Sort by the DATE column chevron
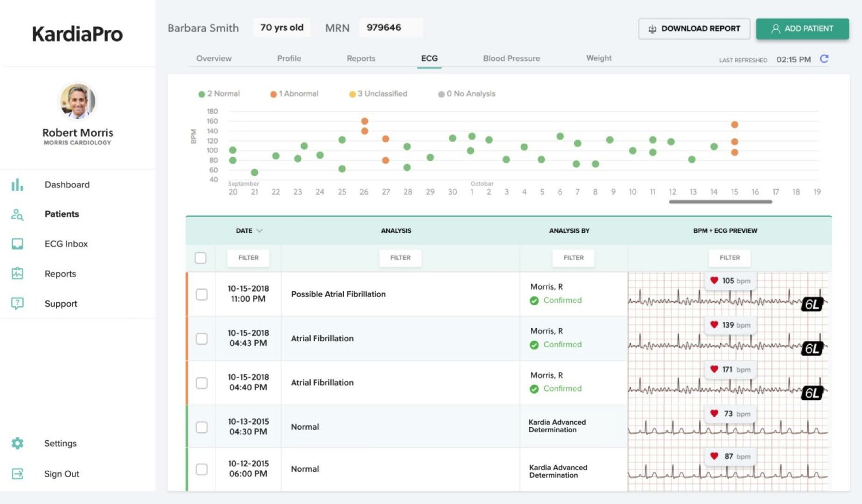Viewport: 862px width, 504px height. click(259, 230)
